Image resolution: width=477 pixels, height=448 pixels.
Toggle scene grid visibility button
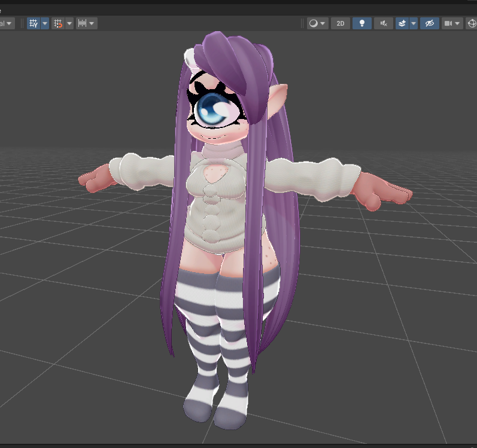point(34,23)
